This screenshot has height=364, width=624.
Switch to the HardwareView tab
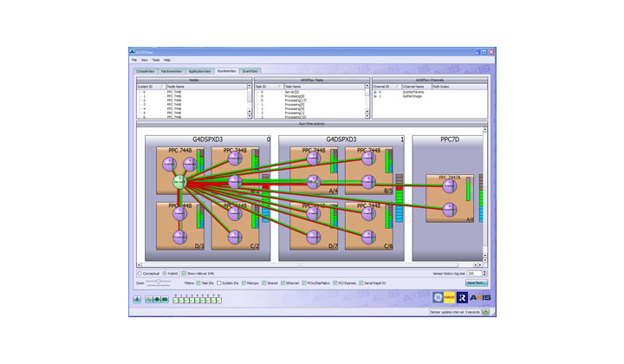coord(172,71)
